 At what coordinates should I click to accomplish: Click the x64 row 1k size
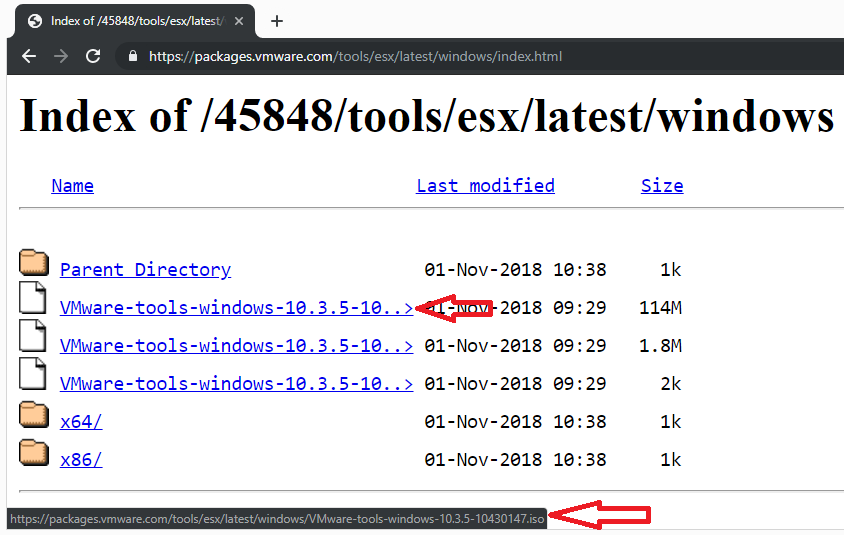click(x=671, y=422)
